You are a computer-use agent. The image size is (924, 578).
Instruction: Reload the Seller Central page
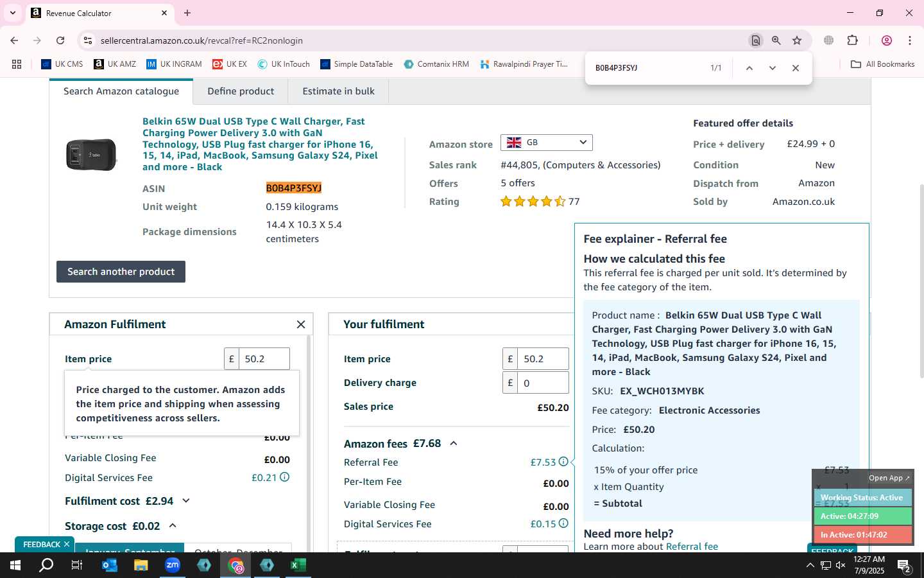[60, 40]
